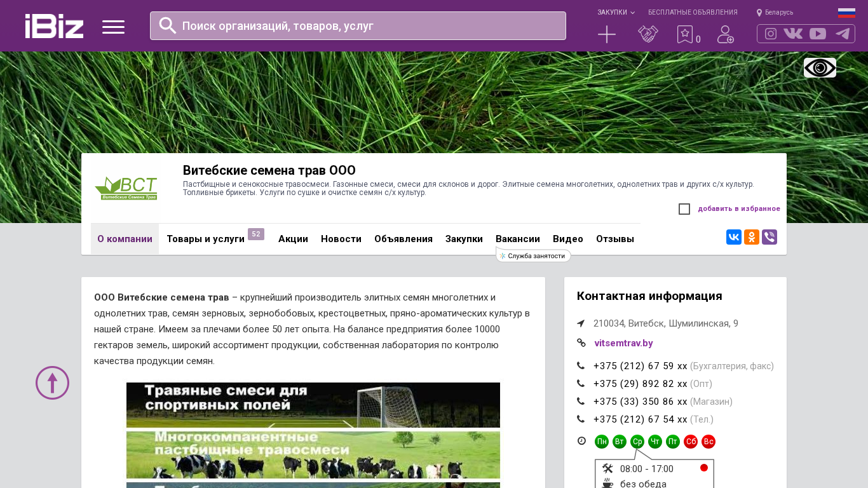Select Monday (Пн) working day

click(x=602, y=442)
